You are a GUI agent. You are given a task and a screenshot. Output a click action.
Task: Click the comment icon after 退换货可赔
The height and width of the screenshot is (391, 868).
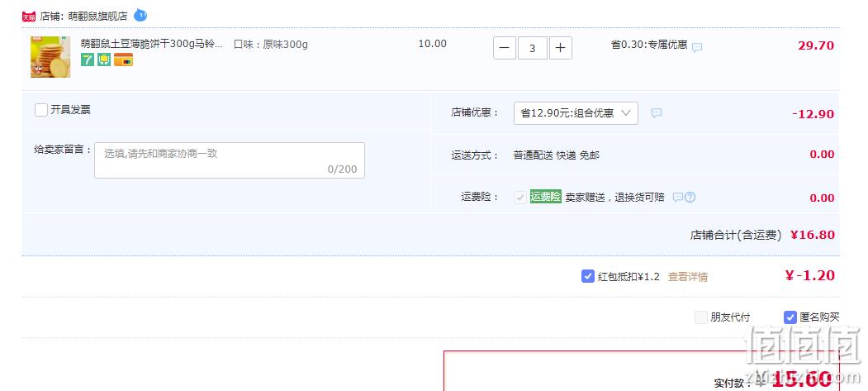pos(677,198)
